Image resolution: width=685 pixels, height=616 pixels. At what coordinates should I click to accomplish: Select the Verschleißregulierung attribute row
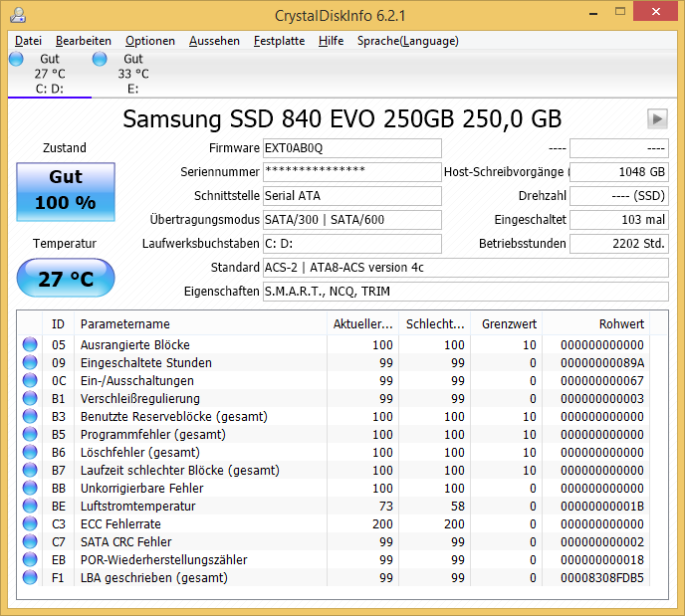click(342, 398)
